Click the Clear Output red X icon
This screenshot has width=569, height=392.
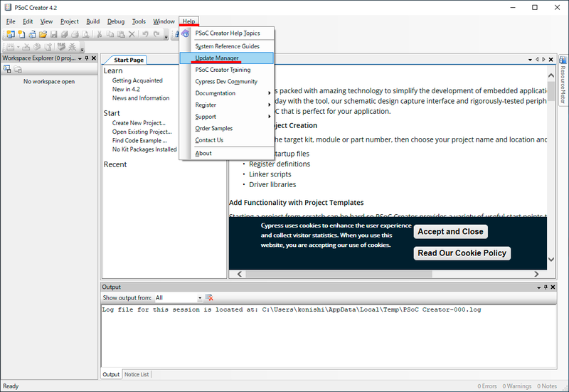tap(209, 297)
